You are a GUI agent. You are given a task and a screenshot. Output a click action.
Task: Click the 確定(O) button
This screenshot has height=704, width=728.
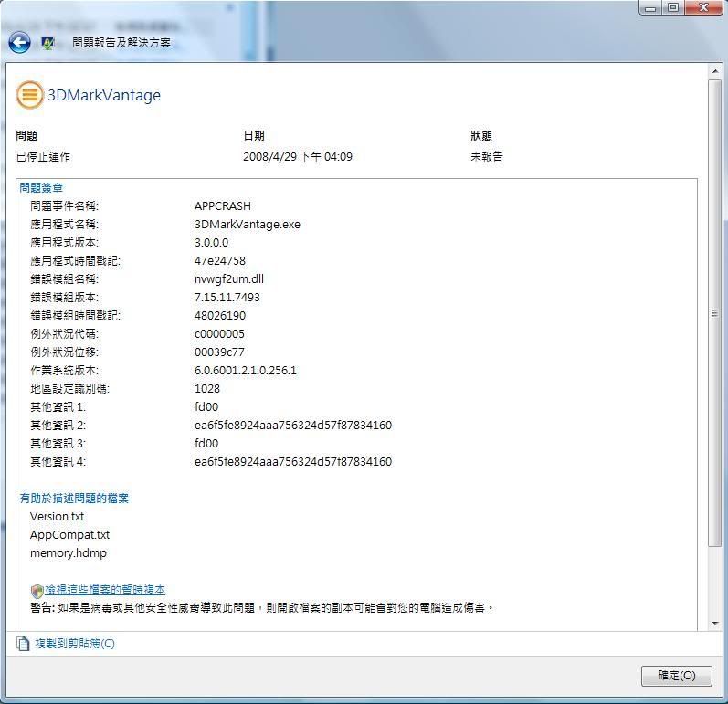click(x=677, y=675)
